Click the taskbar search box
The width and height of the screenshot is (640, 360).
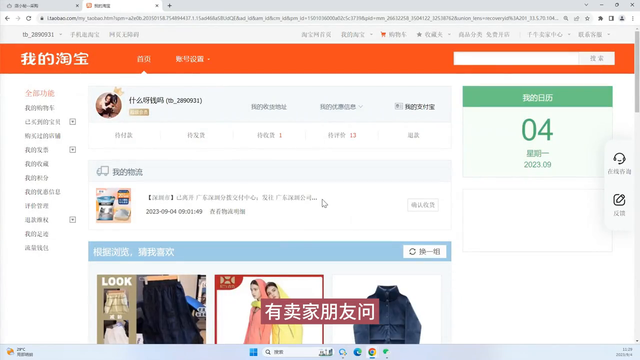pos(298,352)
